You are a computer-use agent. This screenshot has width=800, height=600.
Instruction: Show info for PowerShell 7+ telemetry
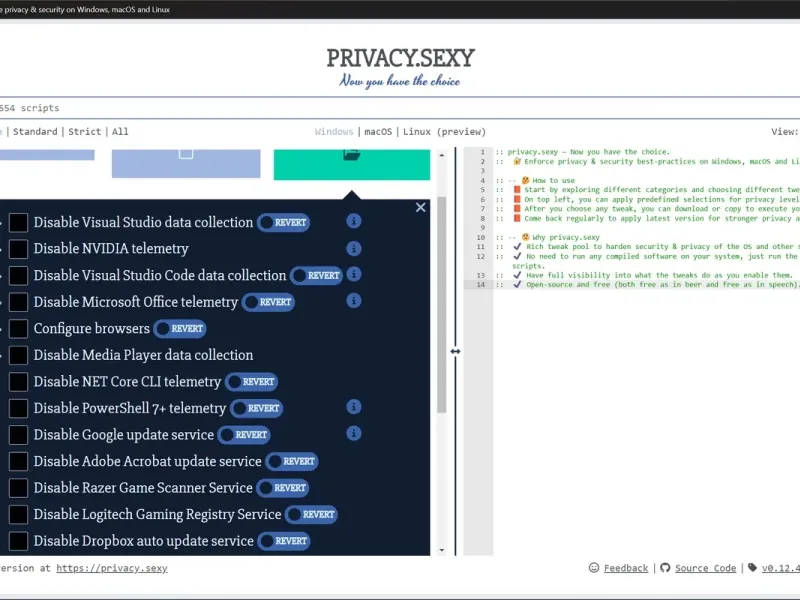point(354,407)
